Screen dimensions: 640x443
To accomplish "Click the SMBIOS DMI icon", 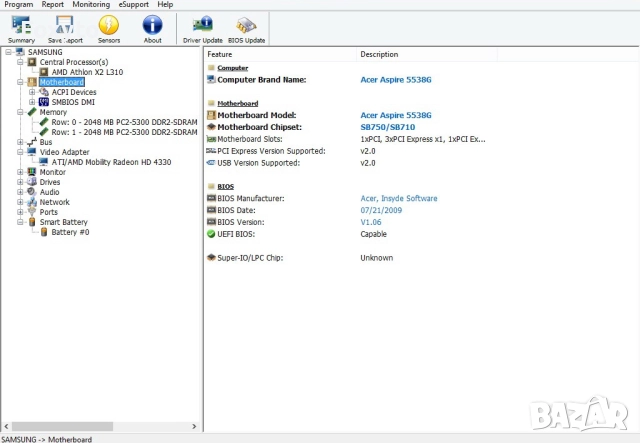I will point(44,102).
